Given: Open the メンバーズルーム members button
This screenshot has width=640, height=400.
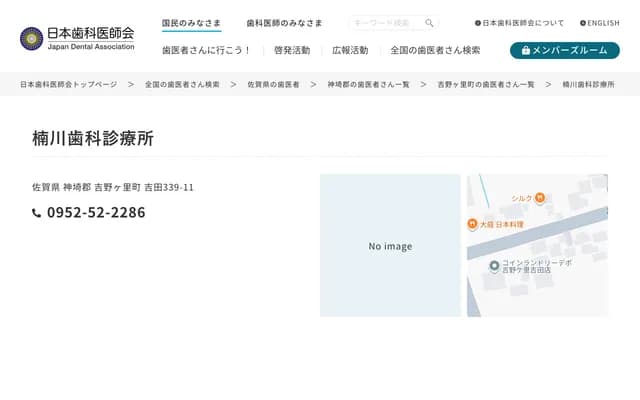Looking at the screenshot, I should click(x=564, y=50).
